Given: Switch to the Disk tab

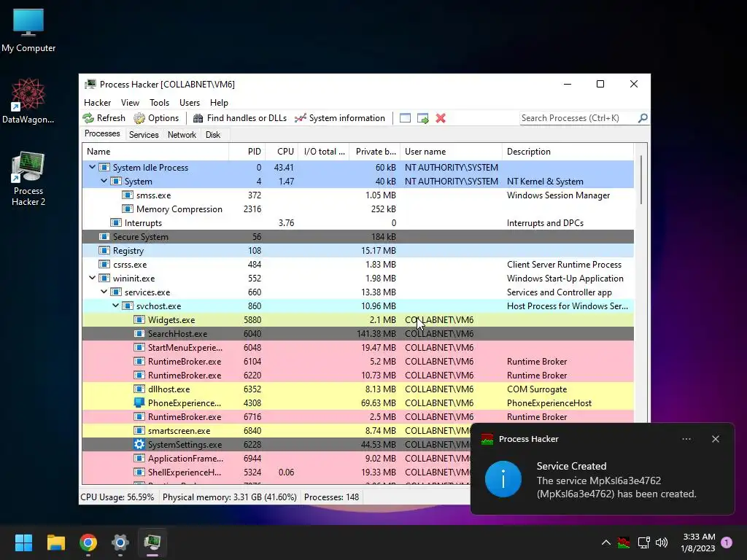Looking at the screenshot, I should (212, 135).
